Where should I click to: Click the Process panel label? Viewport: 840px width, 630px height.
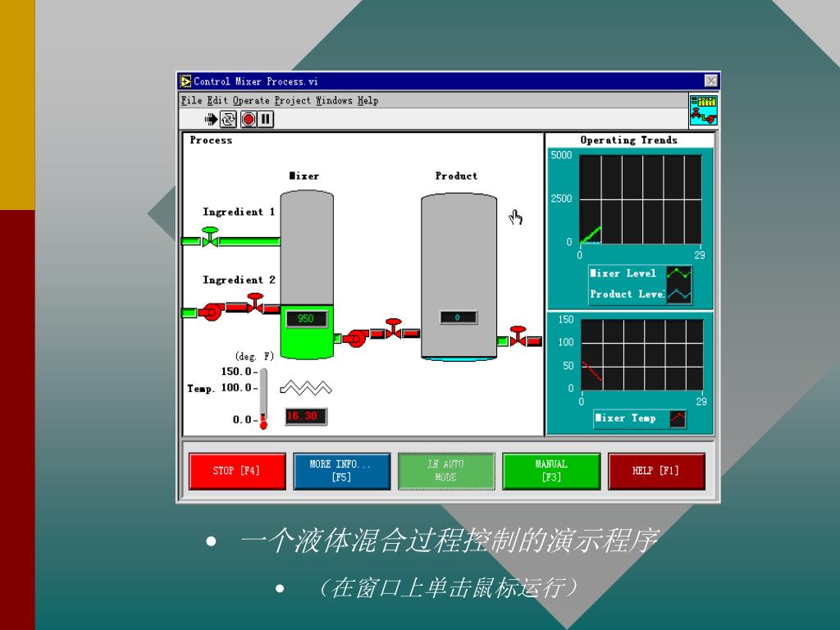coord(211,140)
